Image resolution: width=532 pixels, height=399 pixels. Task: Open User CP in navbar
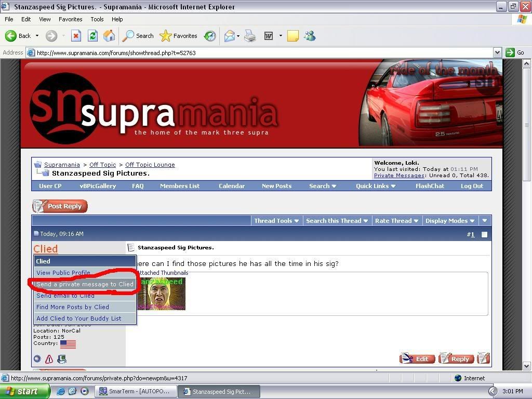(50, 186)
